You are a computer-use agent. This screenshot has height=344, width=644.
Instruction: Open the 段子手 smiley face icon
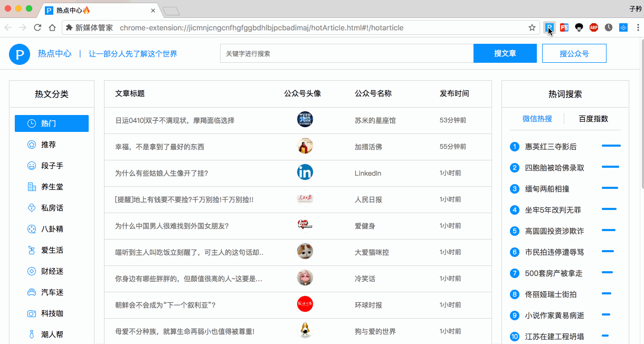pyautogui.click(x=32, y=166)
